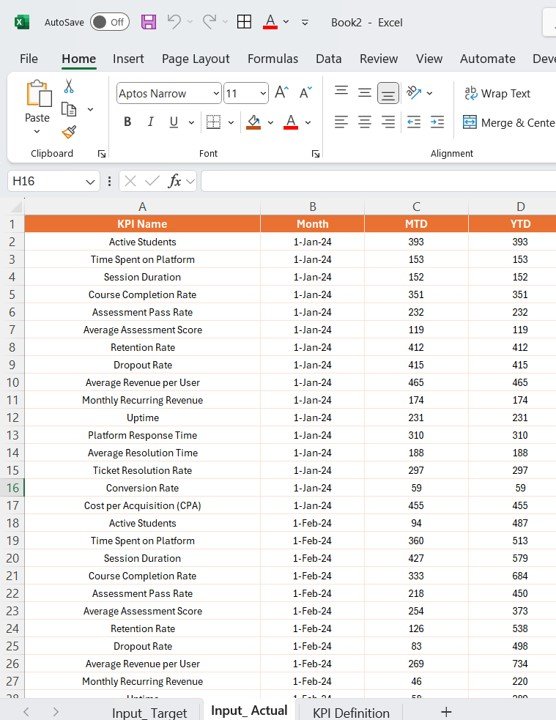Expand the underline style arrow
556x720 pixels.
(x=191, y=122)
